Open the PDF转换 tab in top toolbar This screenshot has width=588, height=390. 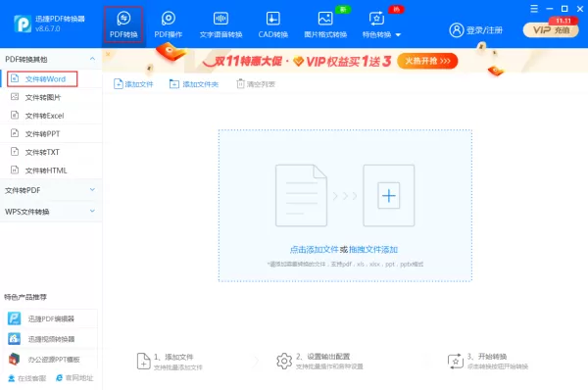click(x=123, y=24)
